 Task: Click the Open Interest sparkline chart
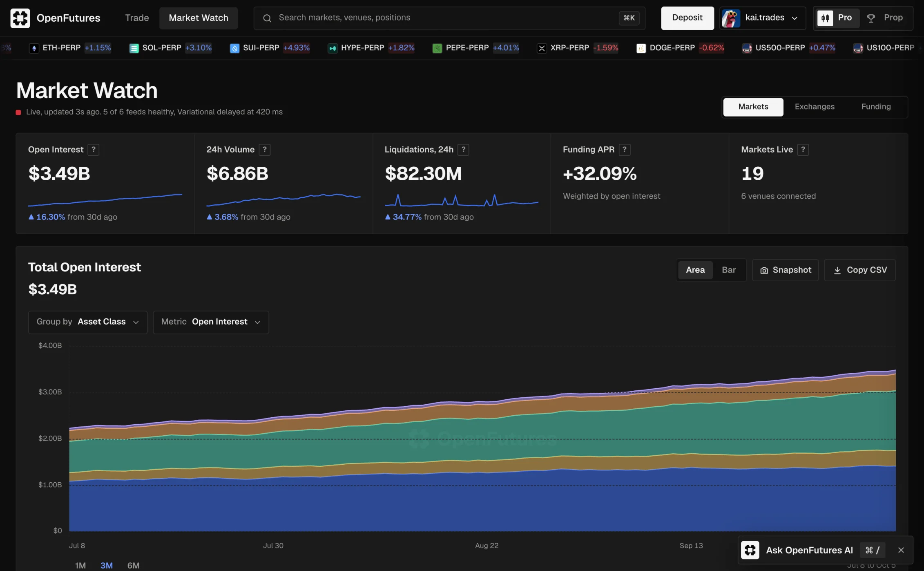[105, 200]
